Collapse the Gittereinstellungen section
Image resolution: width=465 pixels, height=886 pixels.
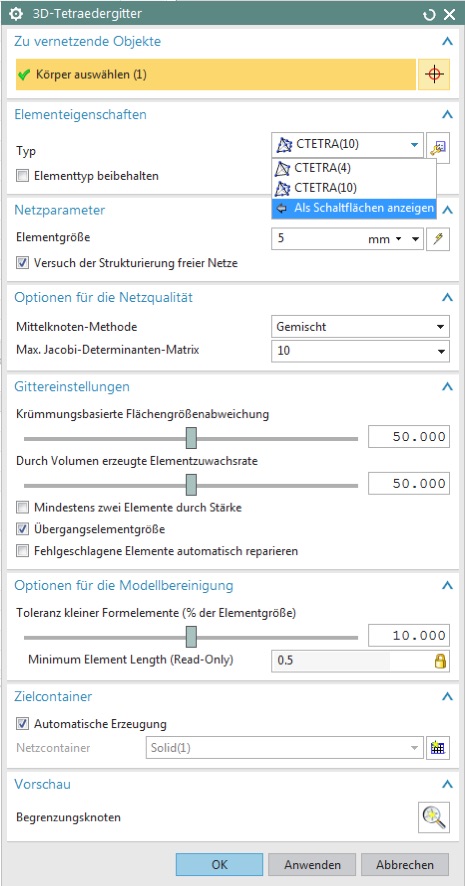[x=447, y=387]
